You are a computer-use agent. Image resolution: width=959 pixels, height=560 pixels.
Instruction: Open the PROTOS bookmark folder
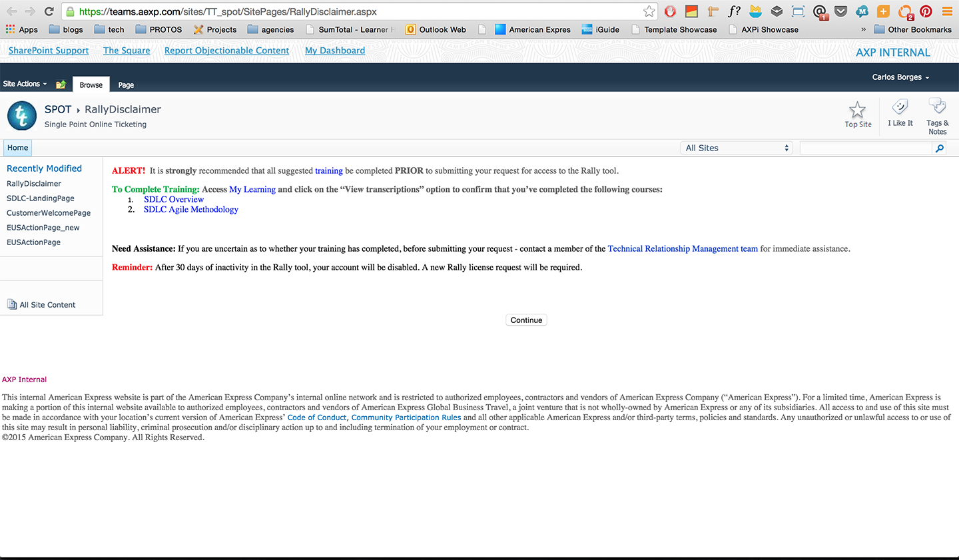tap(159, 29)
